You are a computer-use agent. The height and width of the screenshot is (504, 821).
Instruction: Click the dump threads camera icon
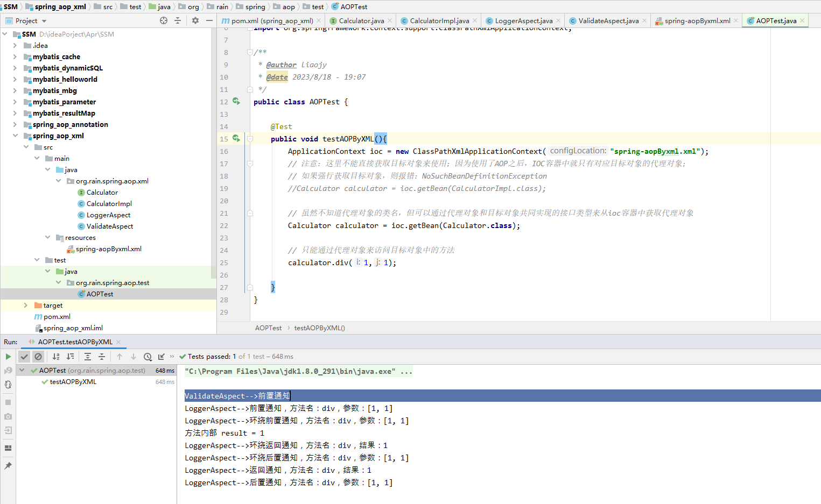pos(8,416)
